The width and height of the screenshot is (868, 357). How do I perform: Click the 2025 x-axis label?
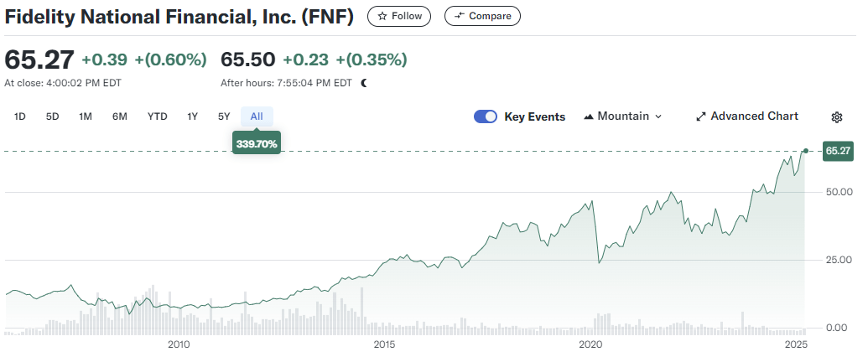[798, 344]
